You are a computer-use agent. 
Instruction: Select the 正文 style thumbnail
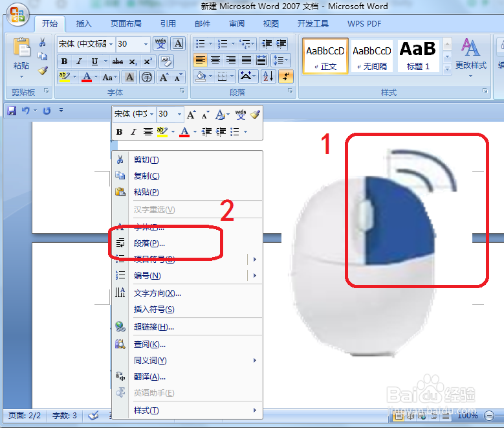325,56
